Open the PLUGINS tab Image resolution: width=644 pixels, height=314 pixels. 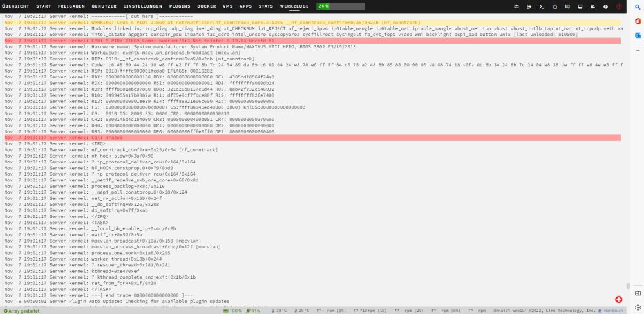180,6
